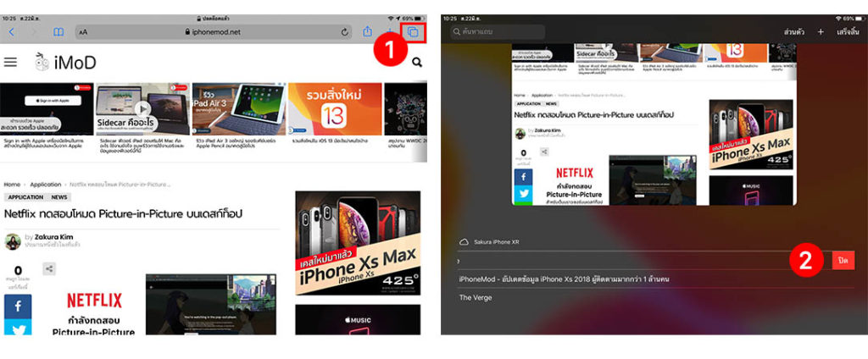The width and height of the screenshot is (868, 359).
Task: Click the iMoD site logo
Action: [x=64, y=62]
